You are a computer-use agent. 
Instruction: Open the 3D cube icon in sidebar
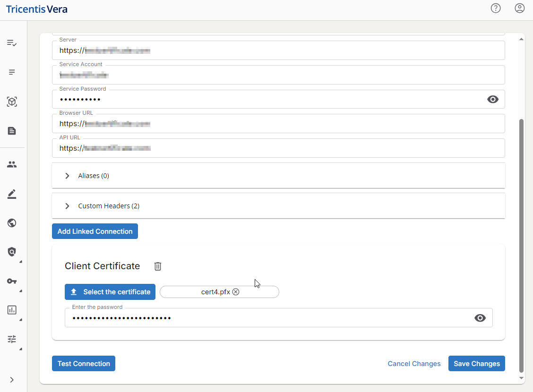(12, 102)
